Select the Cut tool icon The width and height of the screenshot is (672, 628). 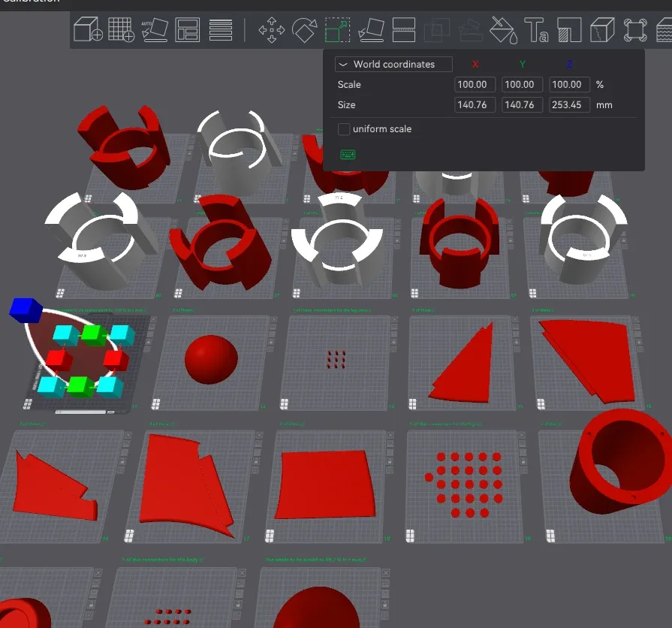click(x=404, y=29)
